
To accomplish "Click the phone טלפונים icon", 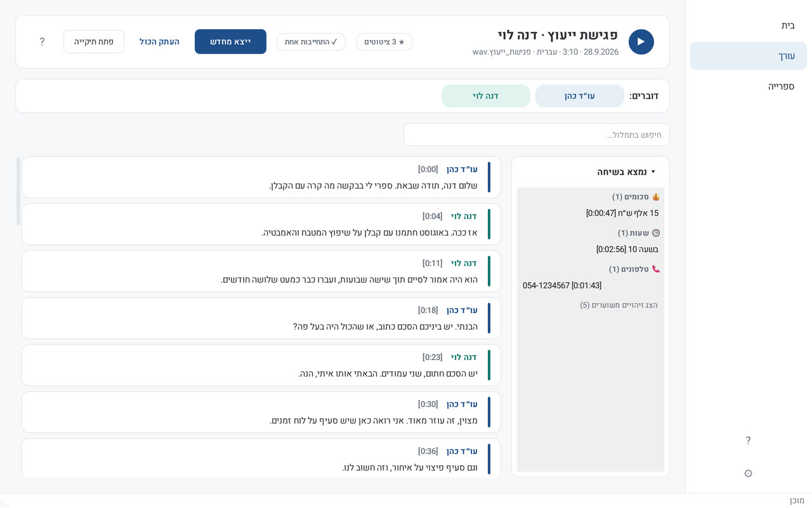I will click(656, 269).
